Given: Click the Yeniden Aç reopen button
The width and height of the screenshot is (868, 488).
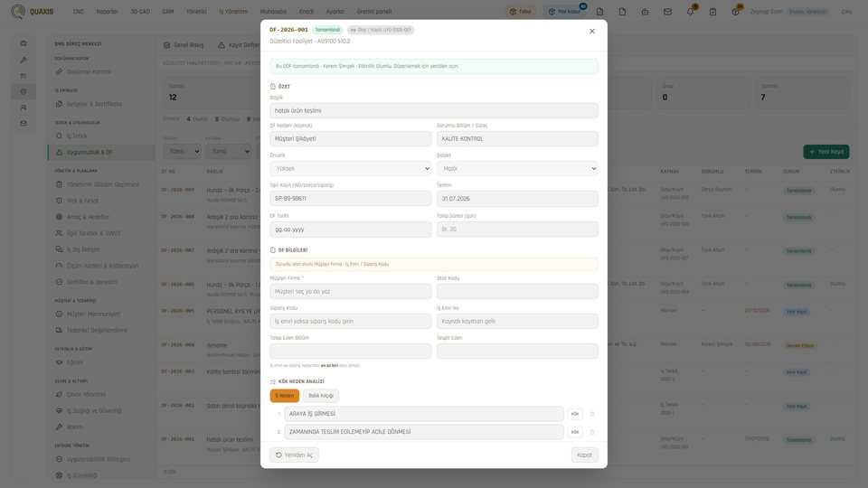Looking at the screenshot, I should click(294, 455).
